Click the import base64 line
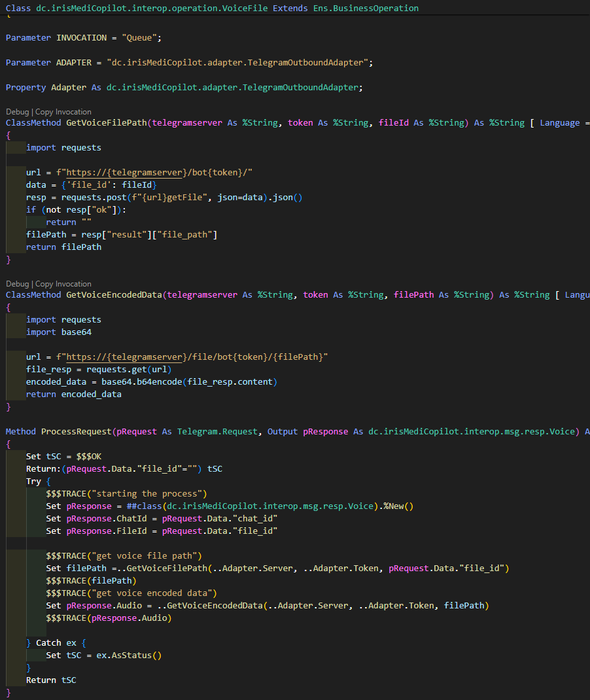The image size is (590, 700). pyautogui.click(x=59, y=332)
